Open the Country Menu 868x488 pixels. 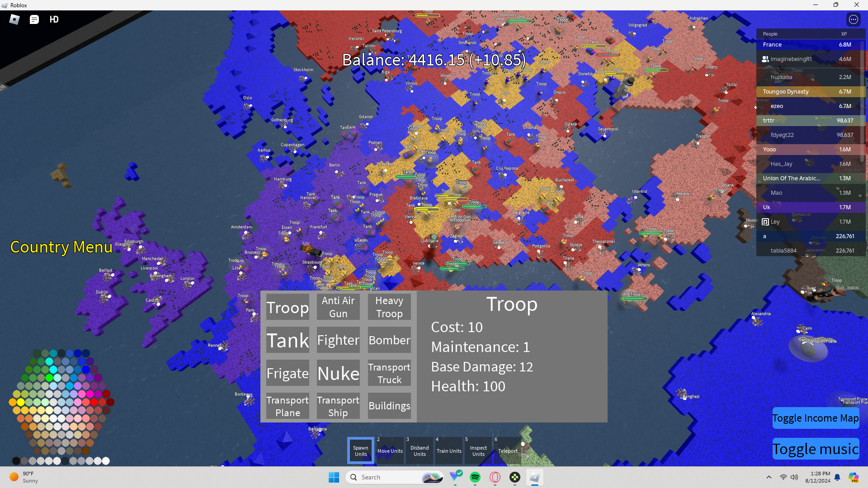[x=61, y=247]
